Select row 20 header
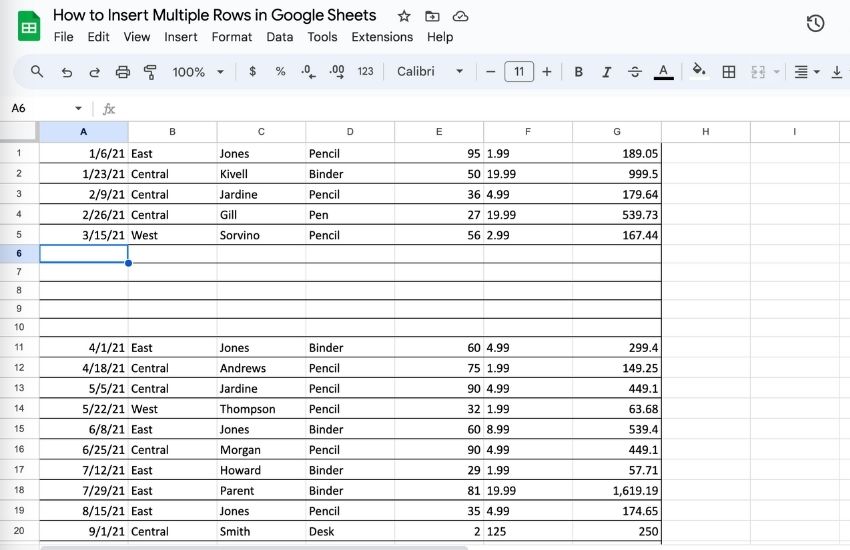Image resolution: width=850 pixels, height=550 pixels. click(19, 531)
